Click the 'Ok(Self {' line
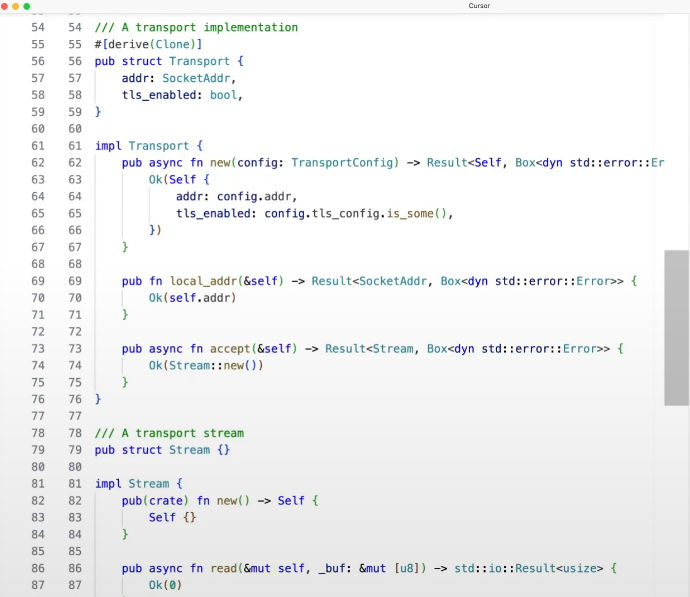Viewport: 690px width, 597px height. 179,179
